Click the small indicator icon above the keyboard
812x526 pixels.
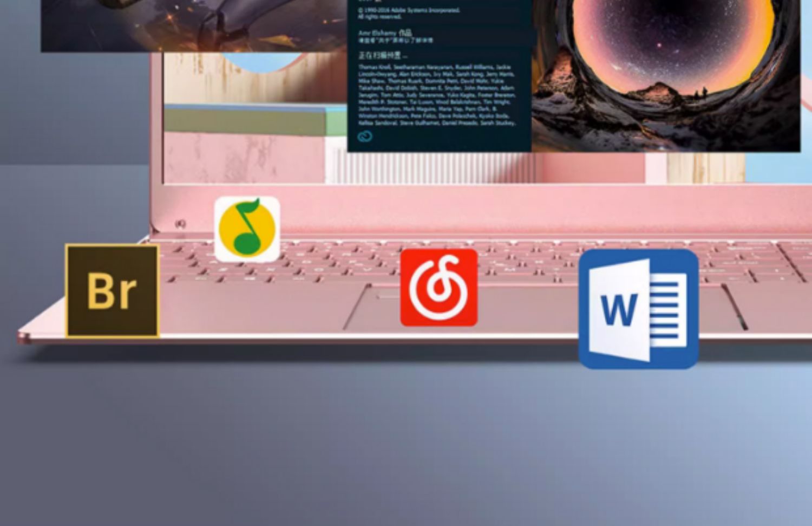pyautogui.click(x=180, y=223)
